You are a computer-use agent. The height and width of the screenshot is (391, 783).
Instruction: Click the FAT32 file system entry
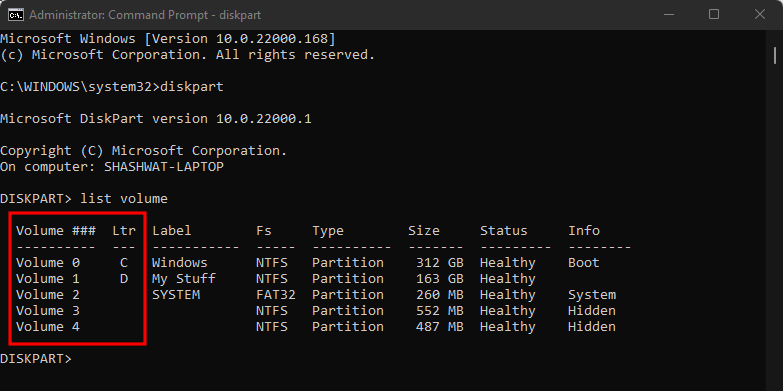coord(276,295)
